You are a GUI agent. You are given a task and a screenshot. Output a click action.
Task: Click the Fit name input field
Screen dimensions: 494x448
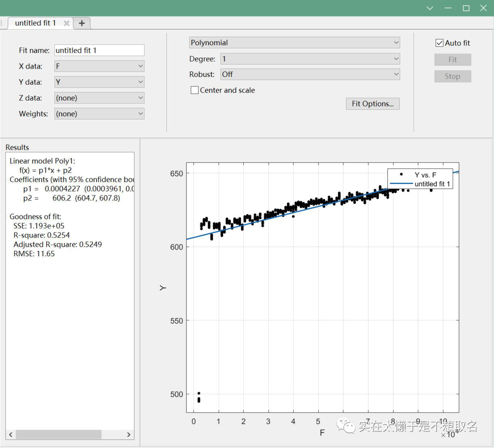point(99,50)
